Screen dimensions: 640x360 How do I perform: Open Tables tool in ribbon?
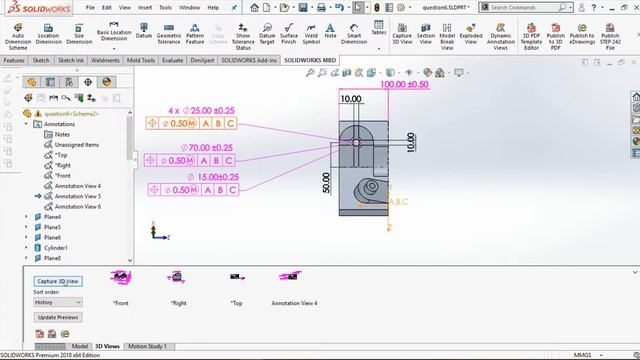click(x=379, y=27)
